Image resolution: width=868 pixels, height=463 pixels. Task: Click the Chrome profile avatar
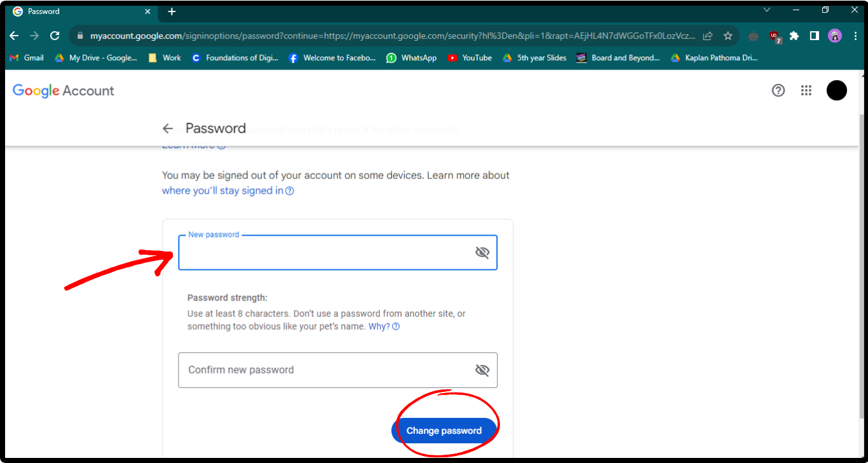point(835,36)
